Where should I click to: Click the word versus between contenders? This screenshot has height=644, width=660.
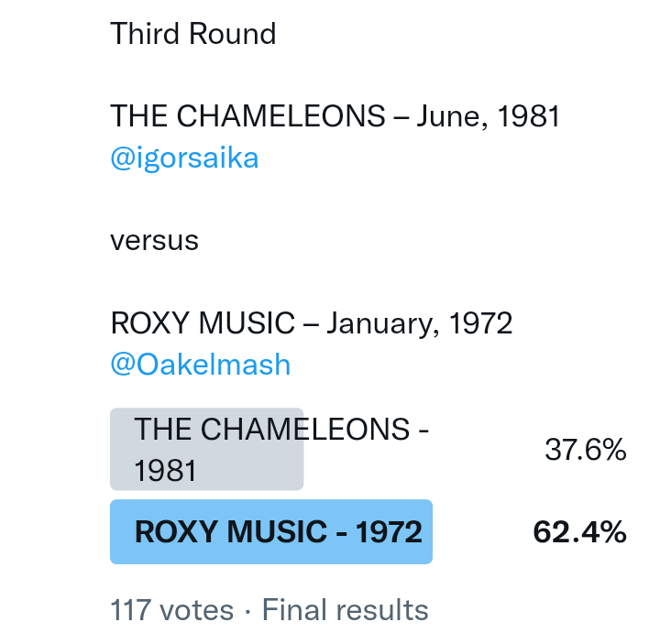point(154,241)
